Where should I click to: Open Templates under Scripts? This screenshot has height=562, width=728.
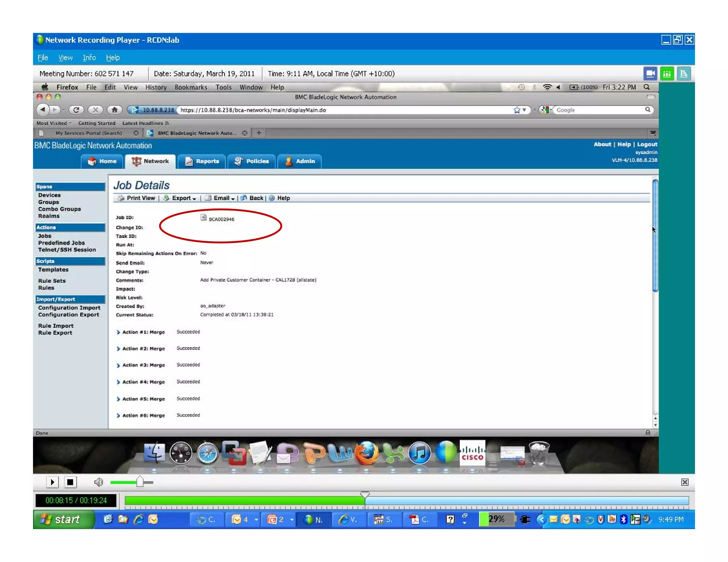(53, 270)
